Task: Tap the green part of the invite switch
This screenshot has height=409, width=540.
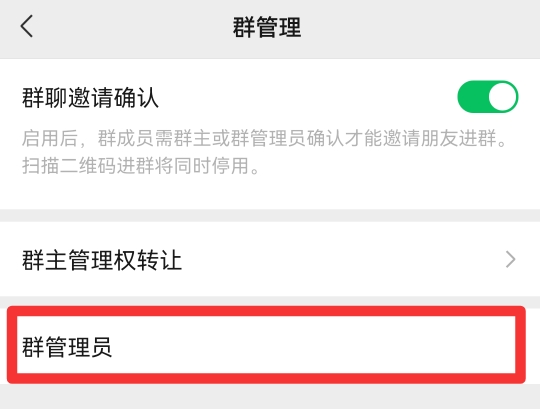Action: tap(472, 97)
